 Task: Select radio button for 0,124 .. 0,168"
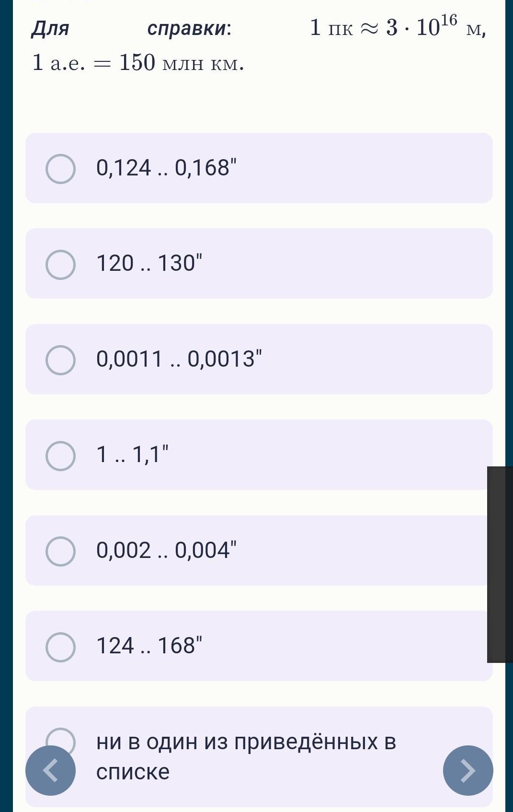60,169
